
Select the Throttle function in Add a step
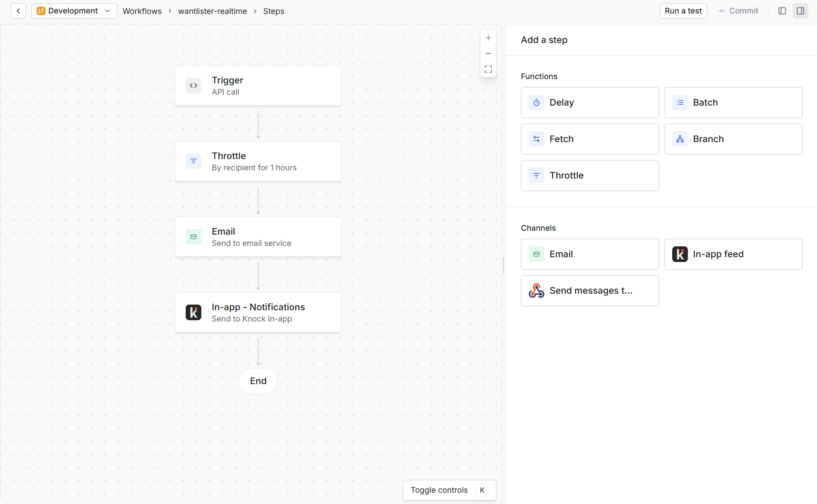(x=589, y=175)
